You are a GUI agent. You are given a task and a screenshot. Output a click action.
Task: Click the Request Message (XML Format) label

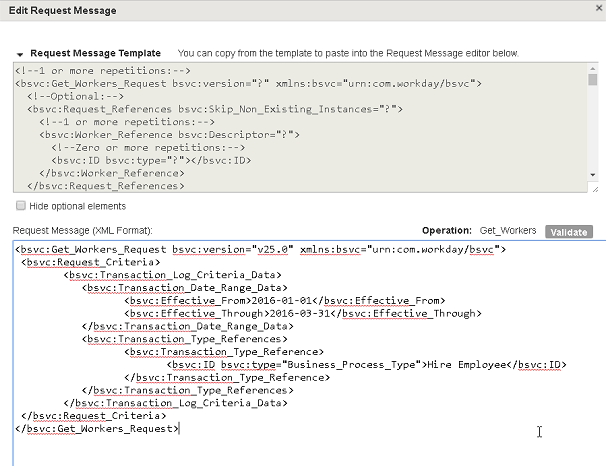[x=83, y=231]
